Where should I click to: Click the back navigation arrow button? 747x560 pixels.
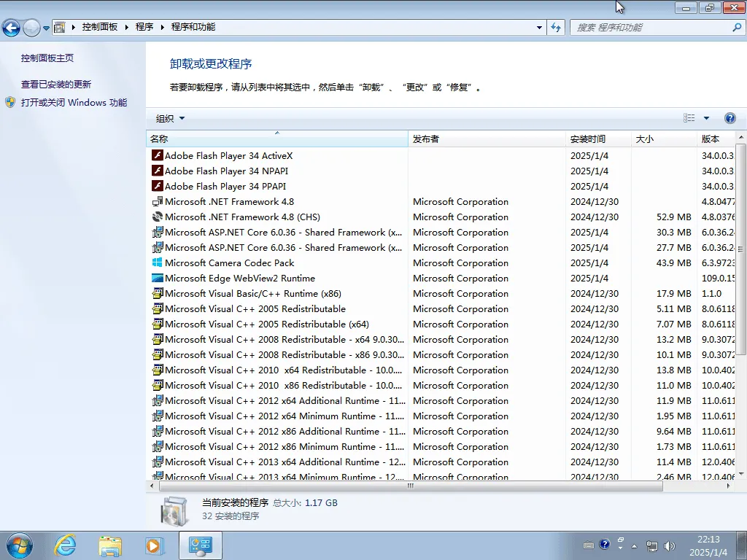[x=12, y=28]
